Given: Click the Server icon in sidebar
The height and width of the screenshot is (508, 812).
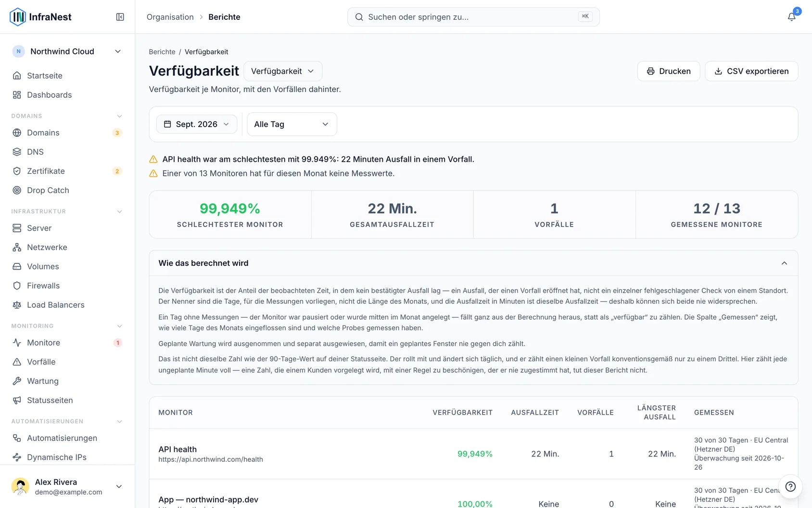Looking at the screenshot, I should coord(17,228).
